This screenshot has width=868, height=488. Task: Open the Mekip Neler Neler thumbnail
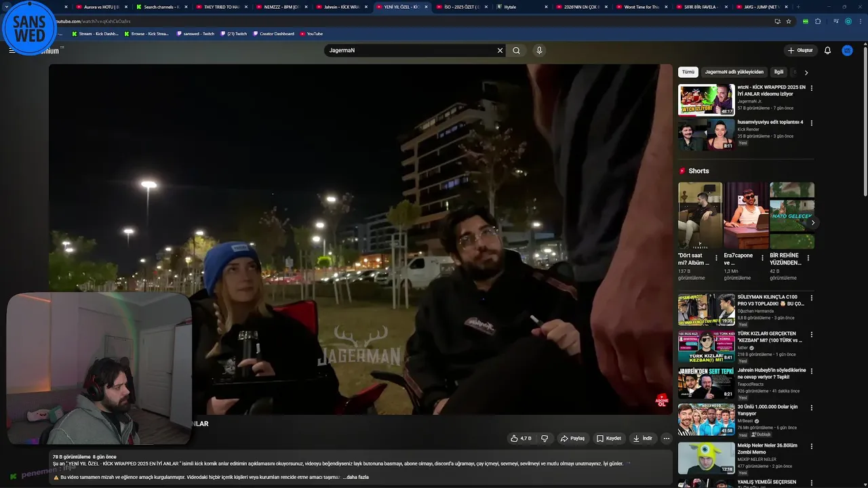coord(707,457)
